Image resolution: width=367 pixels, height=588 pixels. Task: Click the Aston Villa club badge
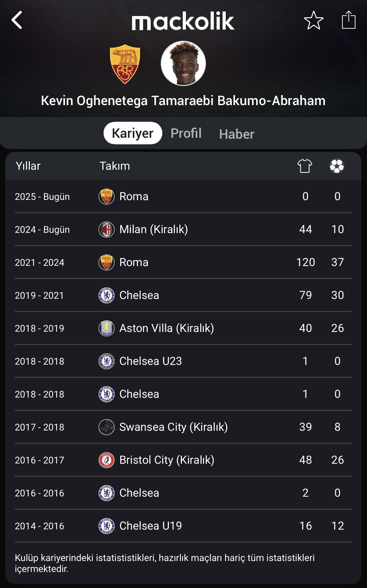[106, 328]
